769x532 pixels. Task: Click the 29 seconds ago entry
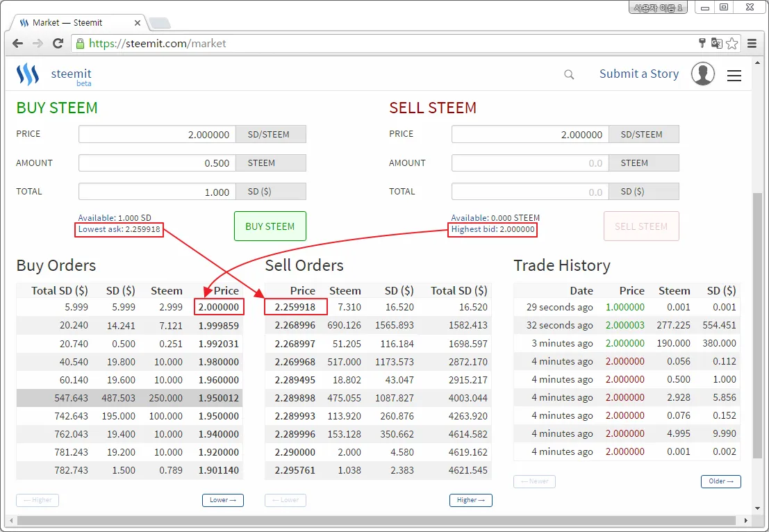pyautogui.click(x=560, y=307)
